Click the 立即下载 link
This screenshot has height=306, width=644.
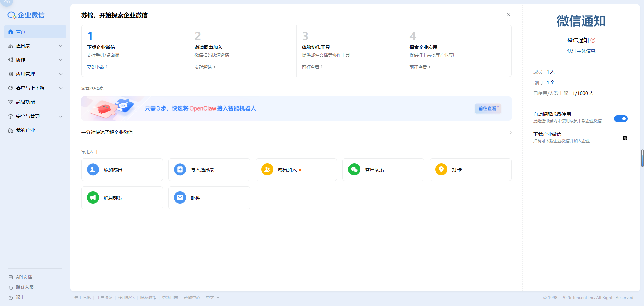click(x=97, y=67)
